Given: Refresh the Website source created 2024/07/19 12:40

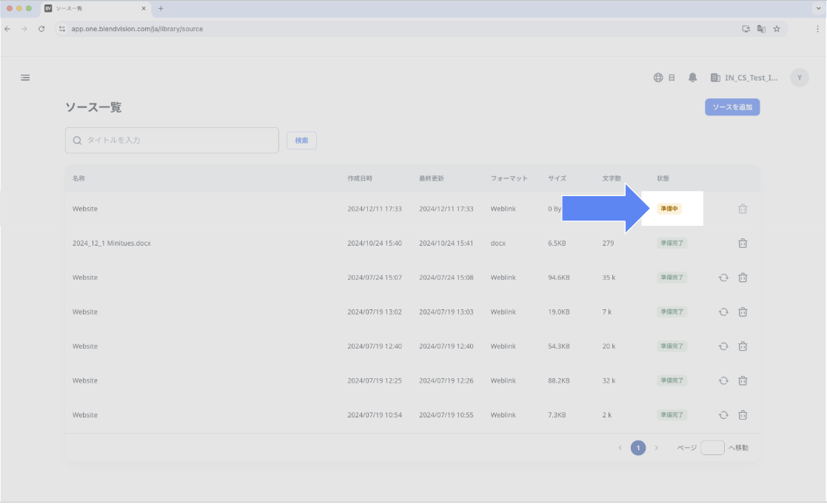Looking at the screenshot, I should (723, 346).
